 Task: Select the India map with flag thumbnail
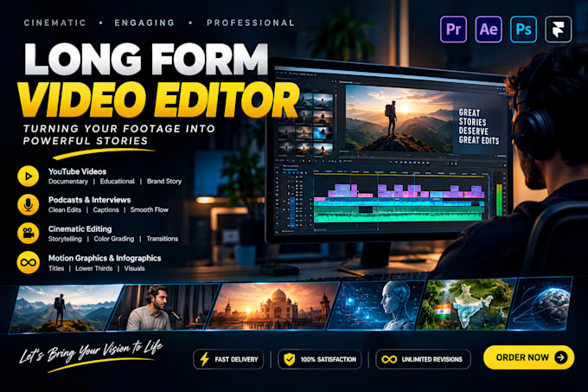[x=466, y=305]
